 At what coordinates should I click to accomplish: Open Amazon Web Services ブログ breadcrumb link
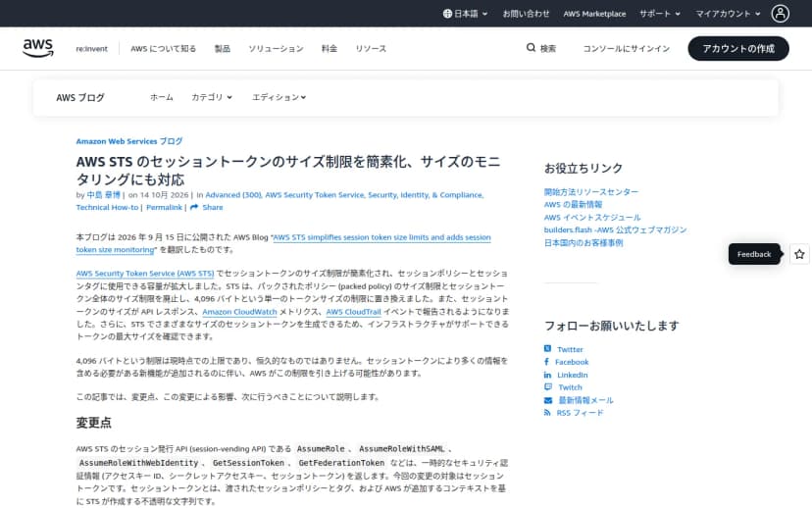128,141
